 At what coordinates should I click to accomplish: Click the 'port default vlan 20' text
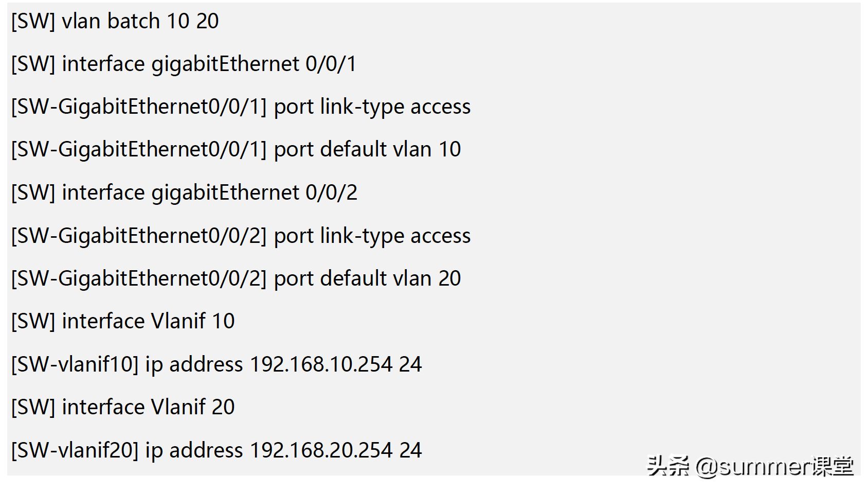(367, 278)
